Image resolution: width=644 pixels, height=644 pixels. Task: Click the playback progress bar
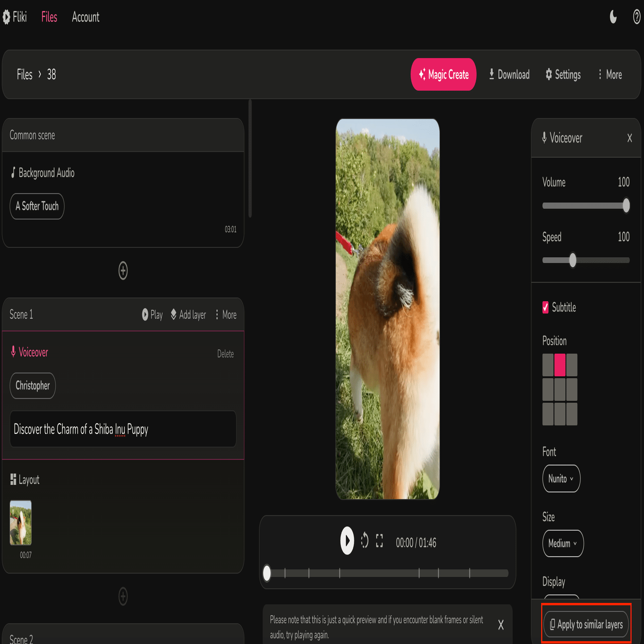click(387, 573)
